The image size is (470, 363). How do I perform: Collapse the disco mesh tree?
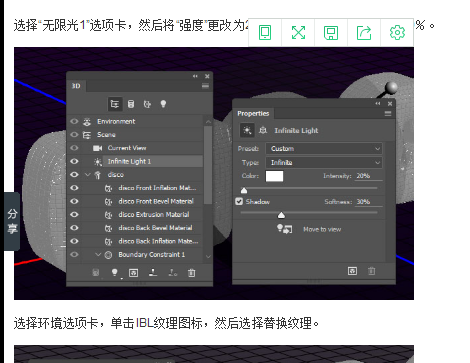pos(88,174)
